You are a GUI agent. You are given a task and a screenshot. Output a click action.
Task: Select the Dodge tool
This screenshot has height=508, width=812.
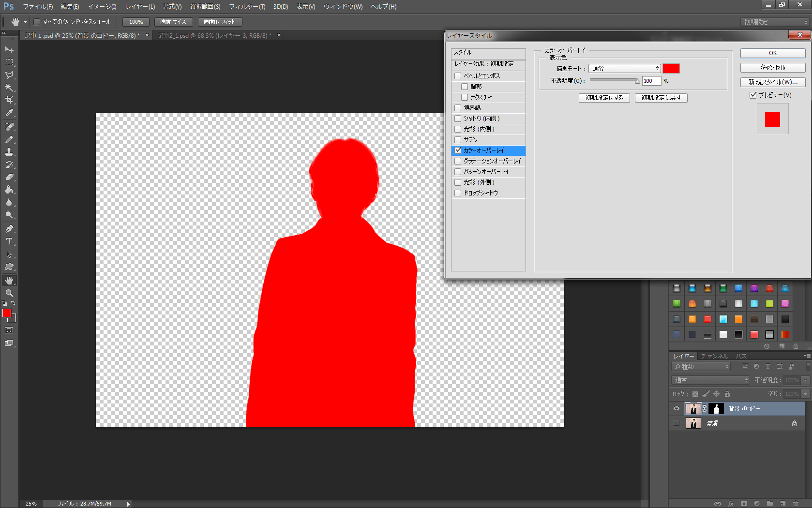pos(9,215)
